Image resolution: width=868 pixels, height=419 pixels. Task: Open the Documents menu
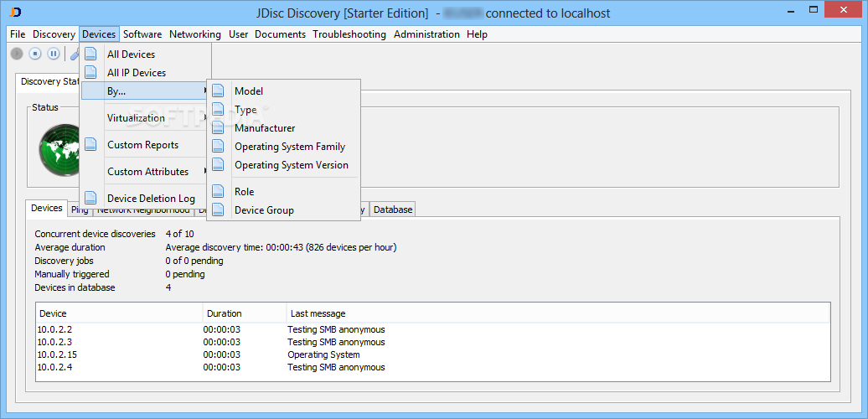tap(280, 34)
